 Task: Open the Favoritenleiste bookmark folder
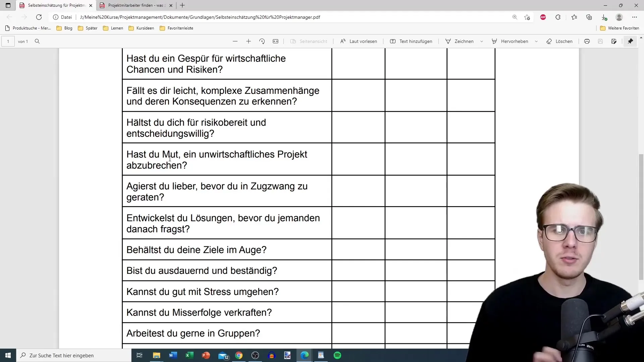[x=176, y=28]
